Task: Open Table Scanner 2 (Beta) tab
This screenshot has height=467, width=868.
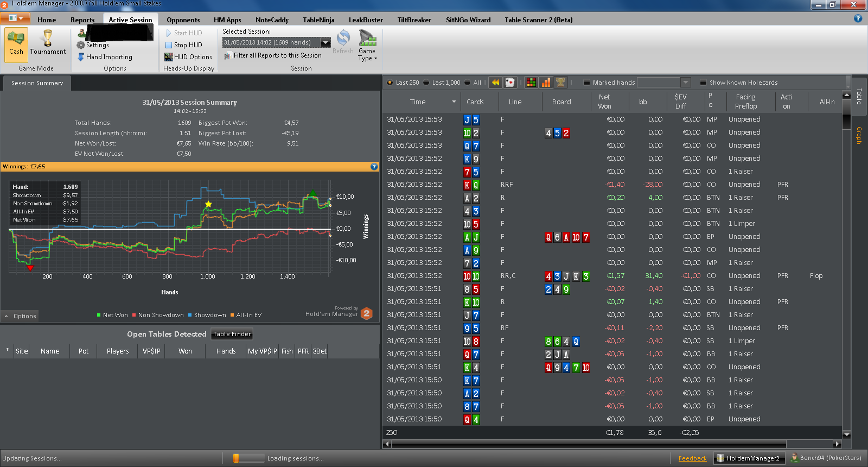Action: tap(539, 20)
